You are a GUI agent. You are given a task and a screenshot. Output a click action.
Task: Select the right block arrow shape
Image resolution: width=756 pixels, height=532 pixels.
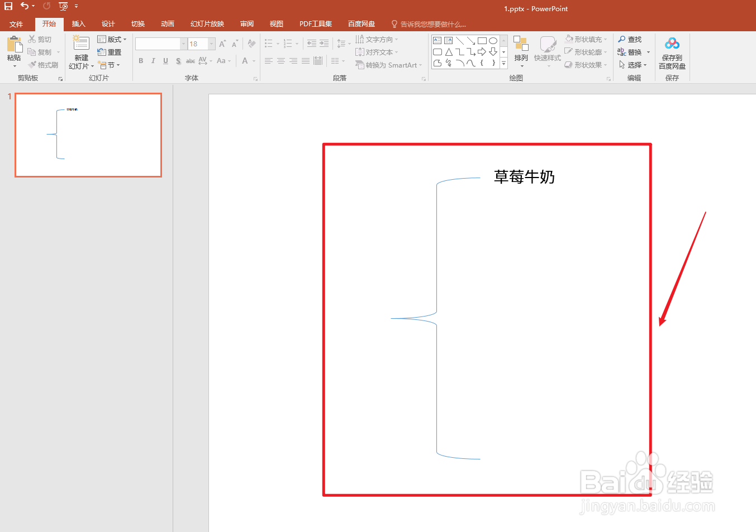482,52
